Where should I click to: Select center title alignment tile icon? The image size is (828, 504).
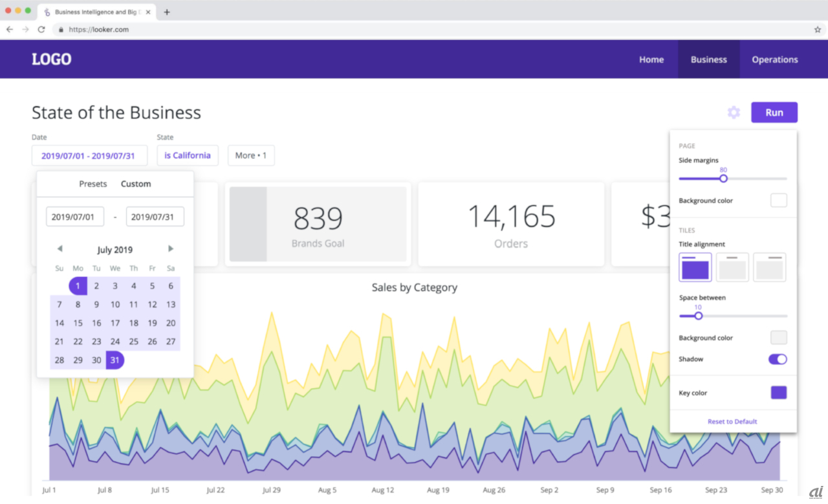pos(732,267)
